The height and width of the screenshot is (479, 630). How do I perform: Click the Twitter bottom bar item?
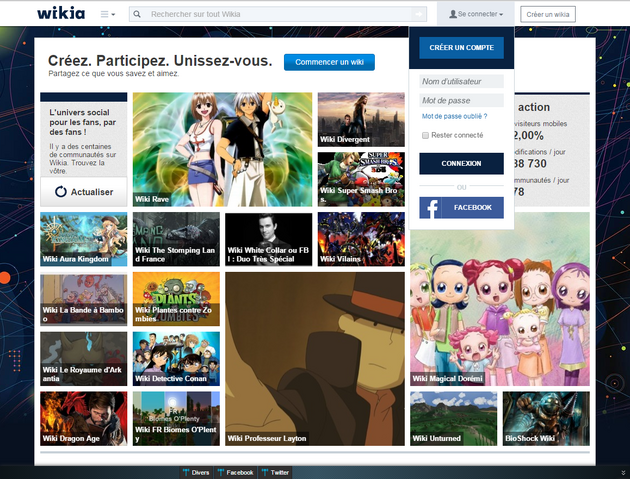275,473
